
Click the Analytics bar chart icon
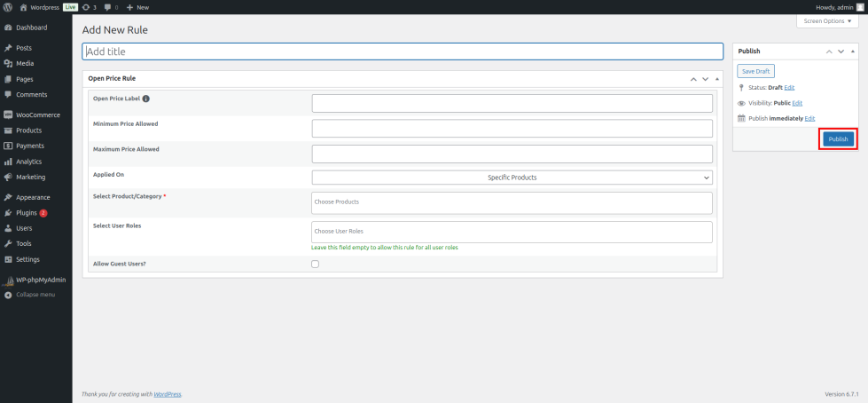click(x=8, y=162)
